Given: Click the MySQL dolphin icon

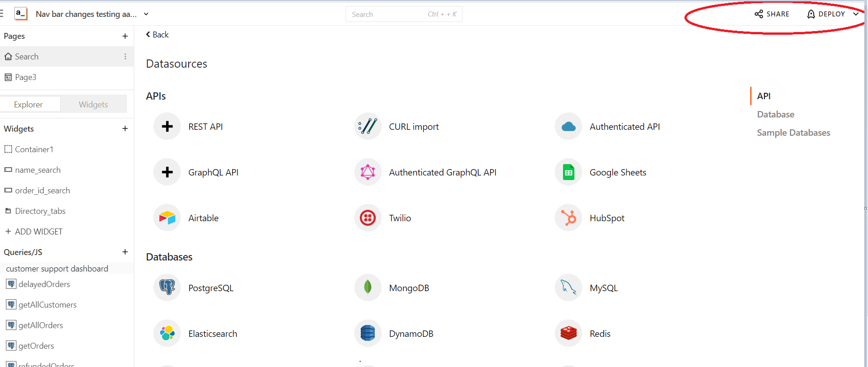Looking at the screenshot, I should (x=568, y=288).
